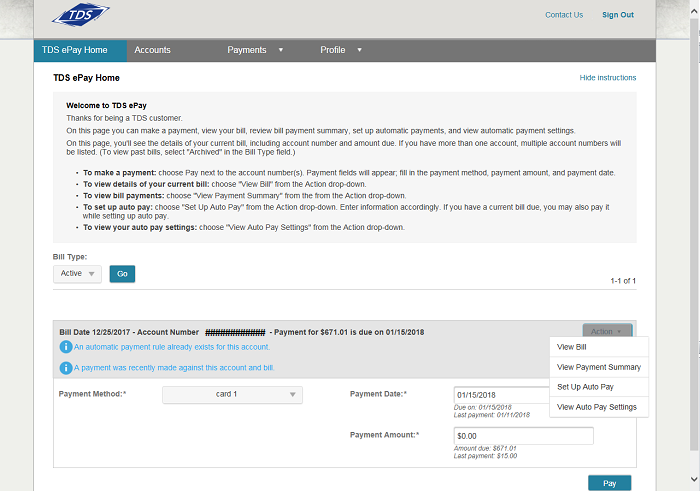
Task: Hide the instructions panel
Action: coord(608,78)
